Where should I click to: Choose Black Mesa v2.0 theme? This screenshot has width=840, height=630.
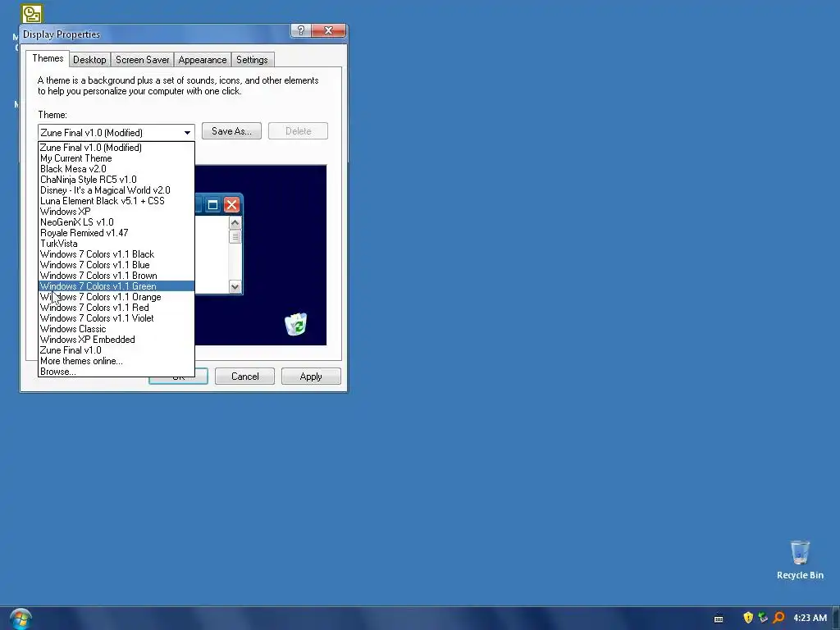[x=116, y=169]
